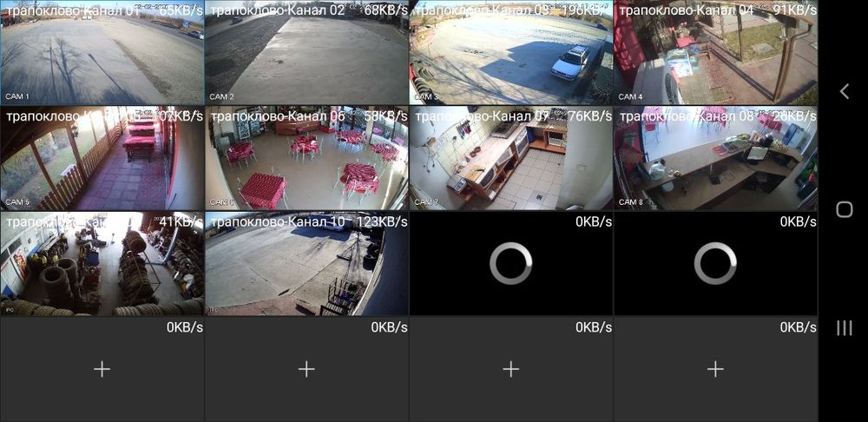Click the трапоклово-Канал 02 title

(x=278, y=10)
